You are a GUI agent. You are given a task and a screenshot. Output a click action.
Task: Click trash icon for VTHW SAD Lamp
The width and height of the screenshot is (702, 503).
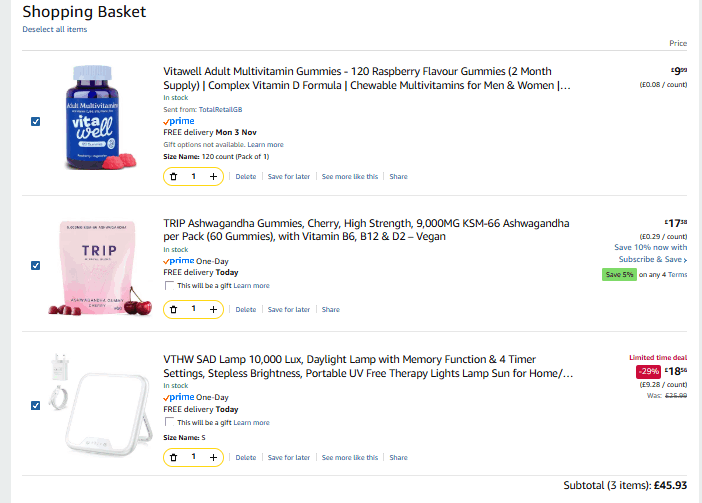tap(174, 457)
